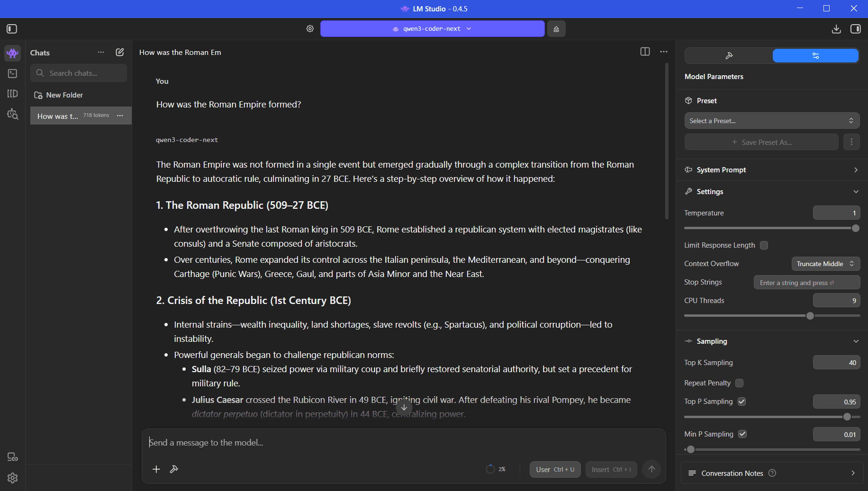This screenshot has height=491, width=868.
Task: Create a new chat with pencil icon
Action: point(120,53)
